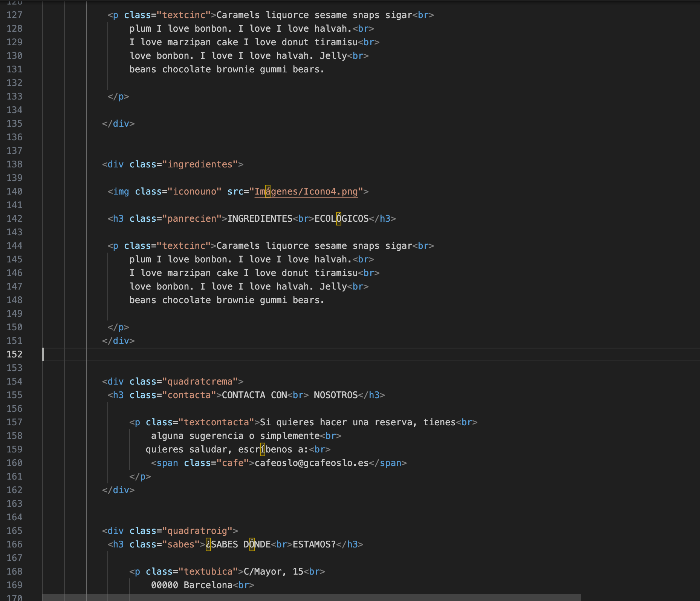Screen dimensions: 700x601
Task: Click the closing </h3> tag on line 155
Action: [371, 395]
